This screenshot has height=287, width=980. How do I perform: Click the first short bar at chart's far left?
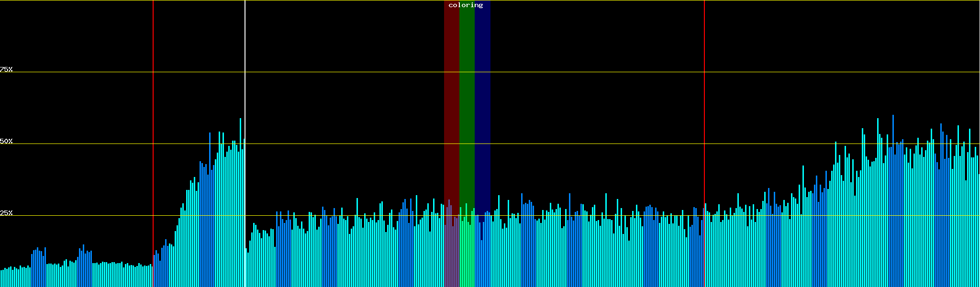(1, 278)
